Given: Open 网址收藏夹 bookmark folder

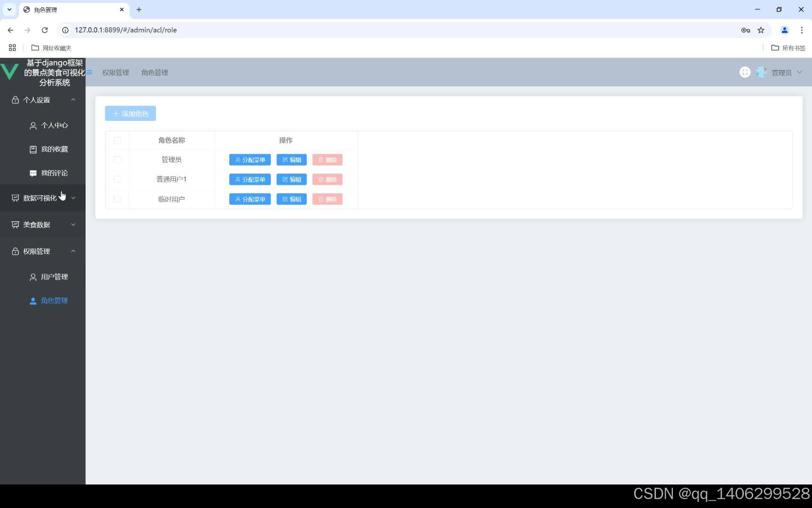Looking at the screenshot, I should coord(51,48).
